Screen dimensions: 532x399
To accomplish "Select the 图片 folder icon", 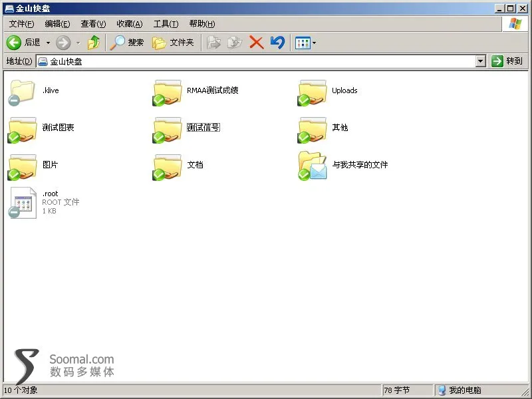I will click(x=22, y=168).
